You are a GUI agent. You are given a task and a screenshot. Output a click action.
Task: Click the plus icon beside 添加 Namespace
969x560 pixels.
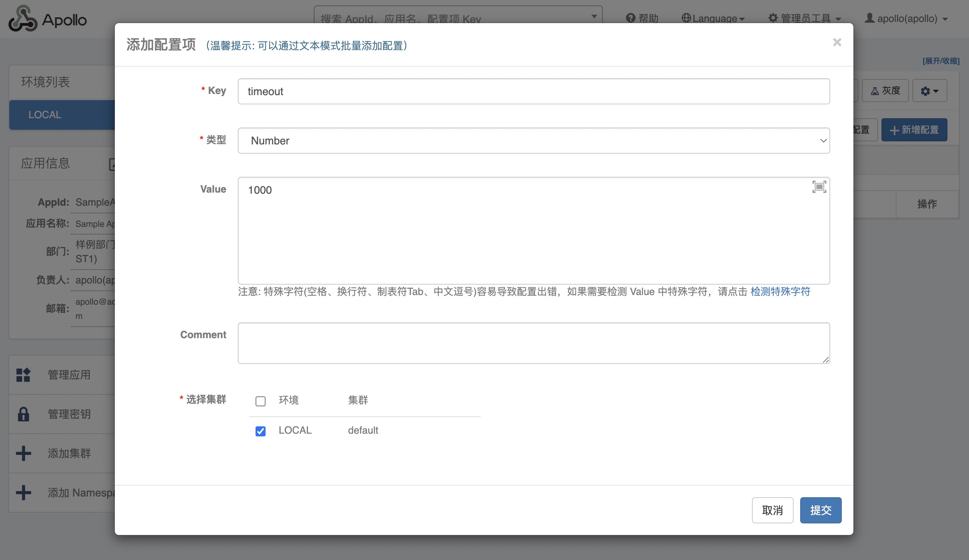24,493
